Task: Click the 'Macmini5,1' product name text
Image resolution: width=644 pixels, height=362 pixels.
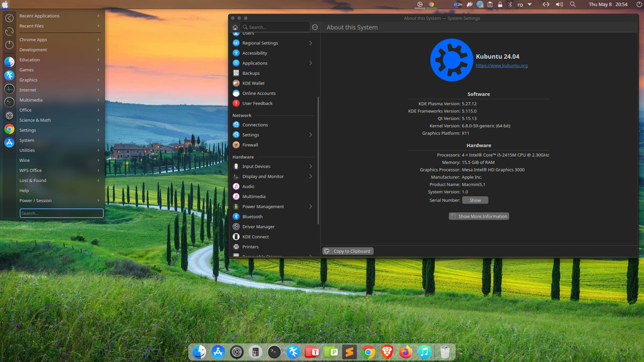Action: (x=473, y=185)
